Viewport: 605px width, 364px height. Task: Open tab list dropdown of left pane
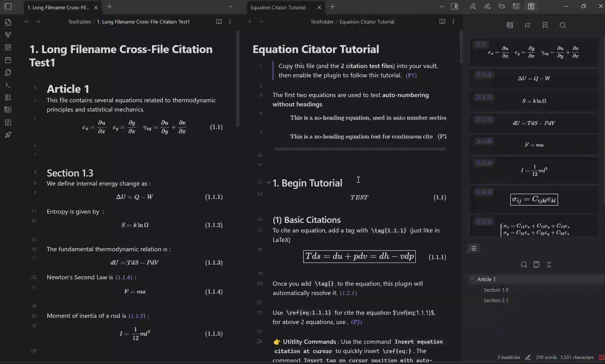coord(230,7)
